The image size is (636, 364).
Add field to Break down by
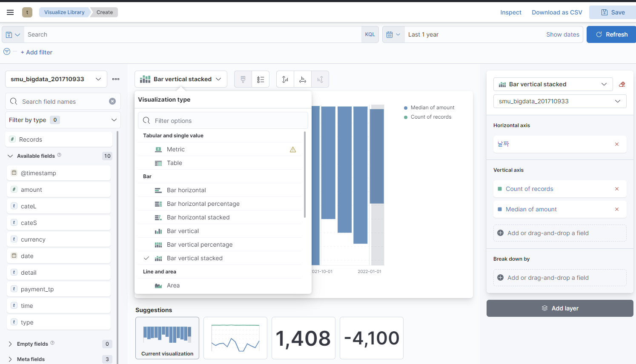pos(560,278)
